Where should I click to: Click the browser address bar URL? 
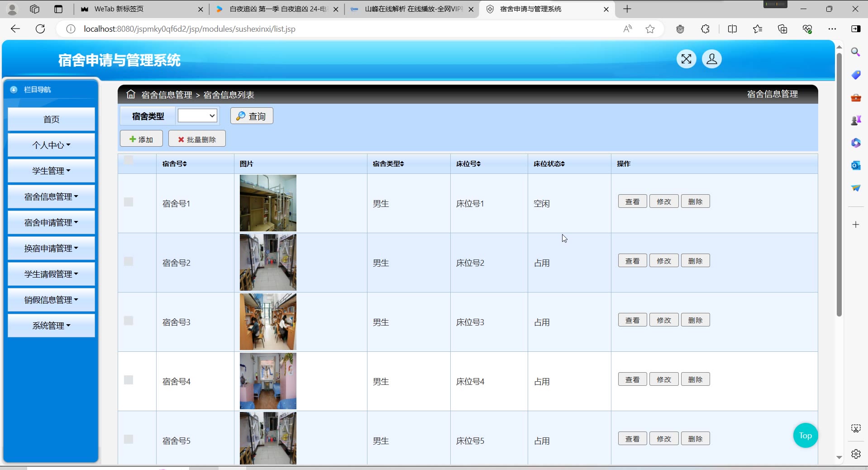[190, 29]
